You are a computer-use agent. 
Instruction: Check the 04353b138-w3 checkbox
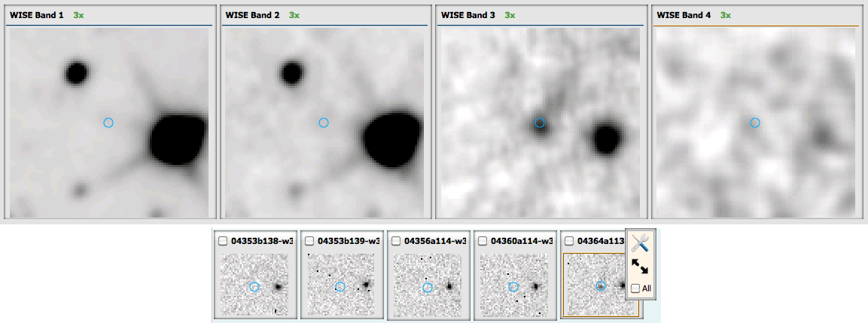point(223,241)
